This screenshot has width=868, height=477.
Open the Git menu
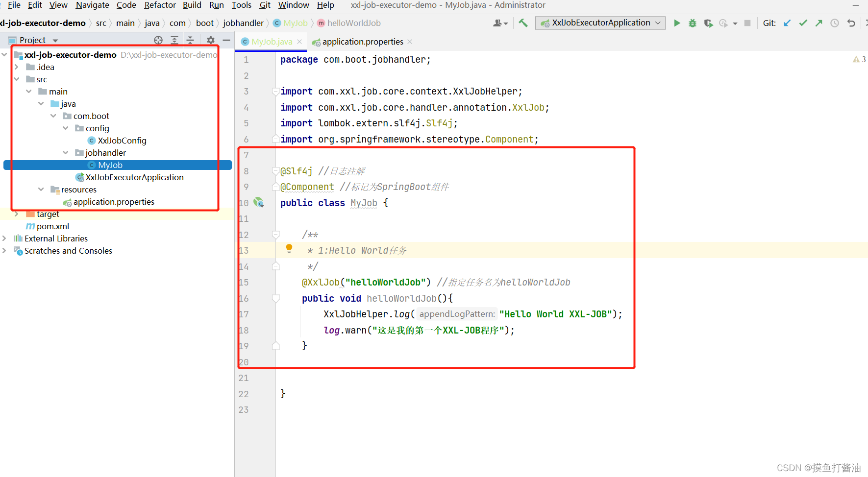coord(265,5)
